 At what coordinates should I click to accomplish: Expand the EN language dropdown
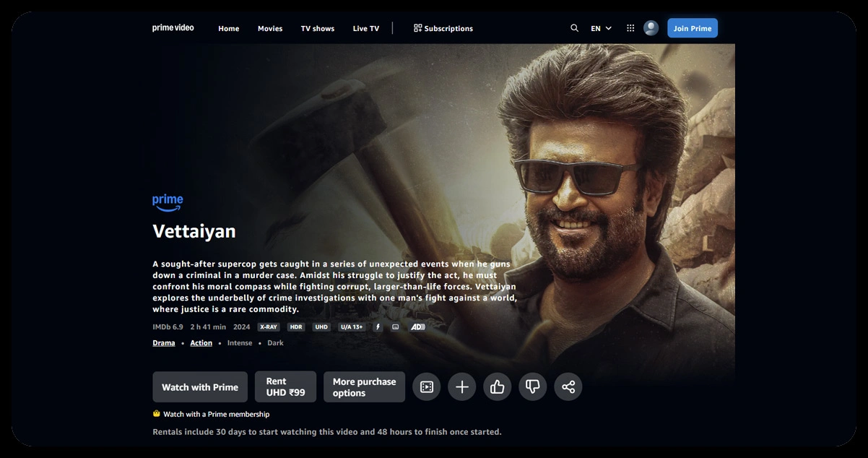coord(601,28)
